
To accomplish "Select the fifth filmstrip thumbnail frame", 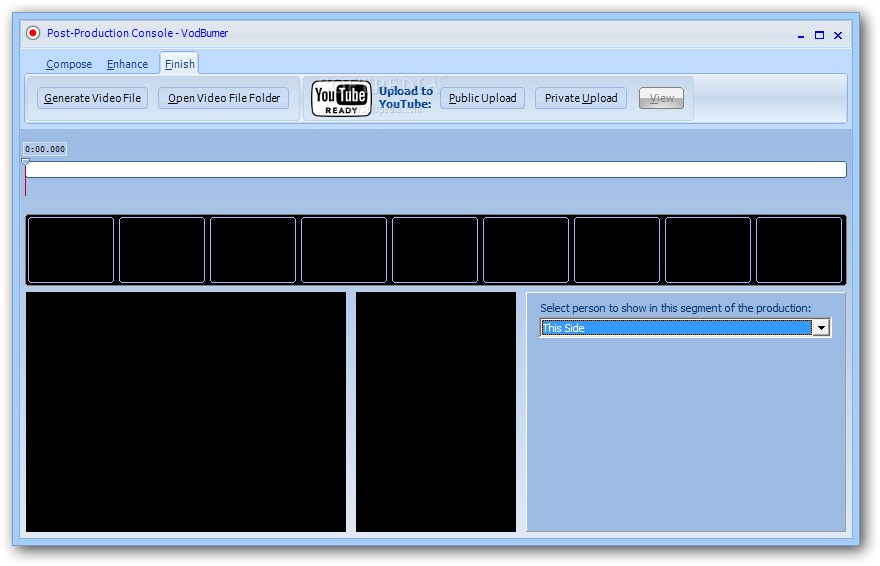I will tap(435, 250).
